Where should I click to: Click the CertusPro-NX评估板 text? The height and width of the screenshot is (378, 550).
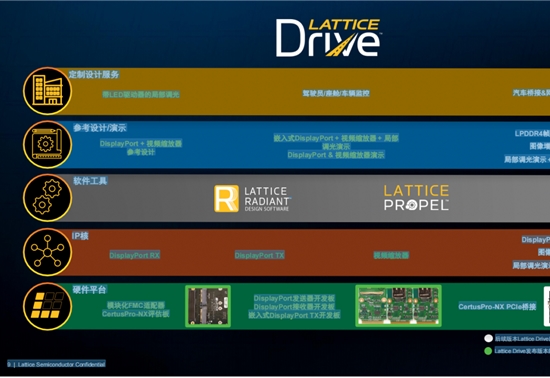click(x=136, y=314)
